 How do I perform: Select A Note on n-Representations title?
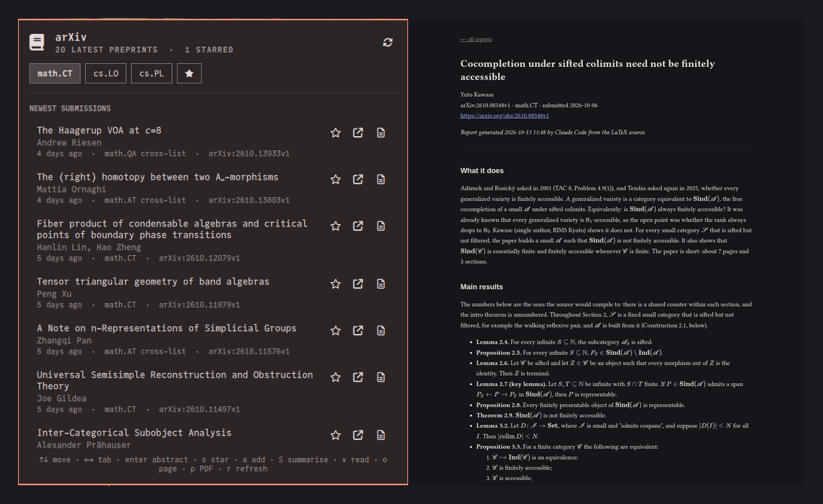(x=166, y=328)
